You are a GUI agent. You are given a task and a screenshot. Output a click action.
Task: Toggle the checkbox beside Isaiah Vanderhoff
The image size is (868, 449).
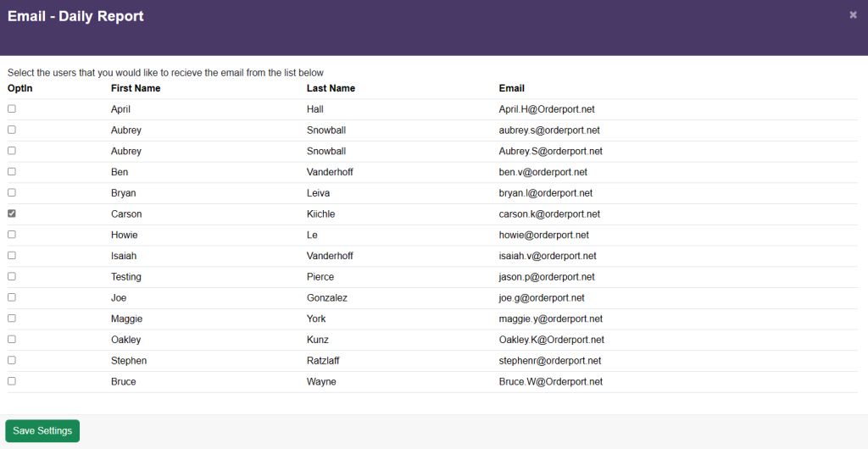[x=12, y=256]
